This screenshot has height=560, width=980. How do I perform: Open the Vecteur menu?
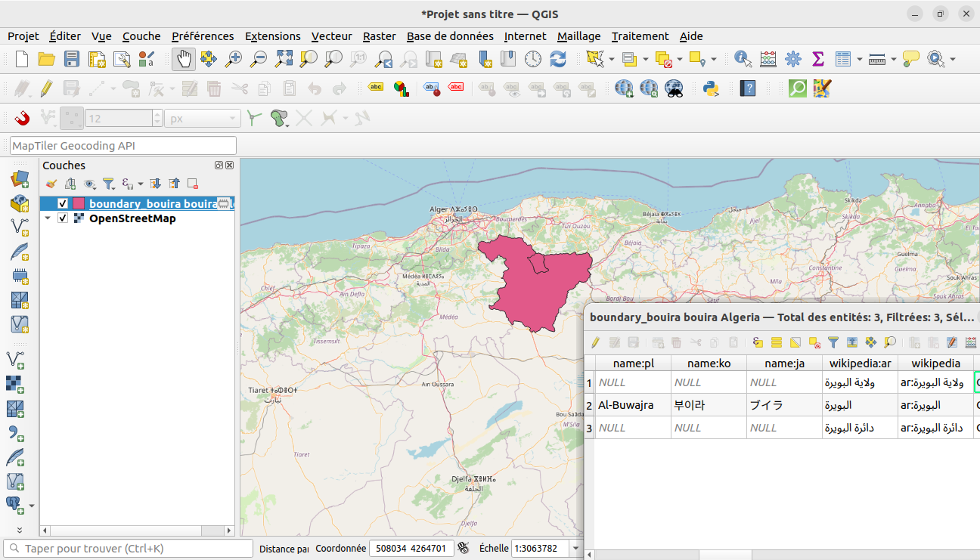(331, 36)
